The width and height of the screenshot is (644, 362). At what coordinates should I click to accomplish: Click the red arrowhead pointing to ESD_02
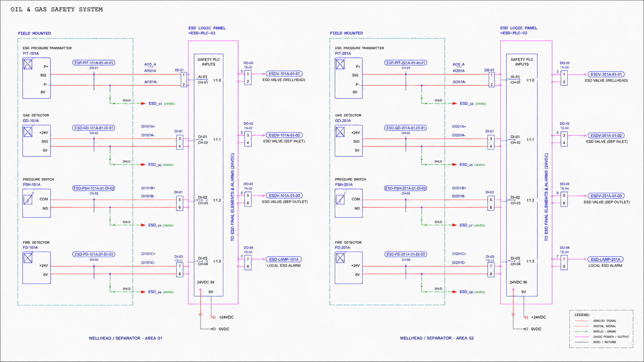143,165
